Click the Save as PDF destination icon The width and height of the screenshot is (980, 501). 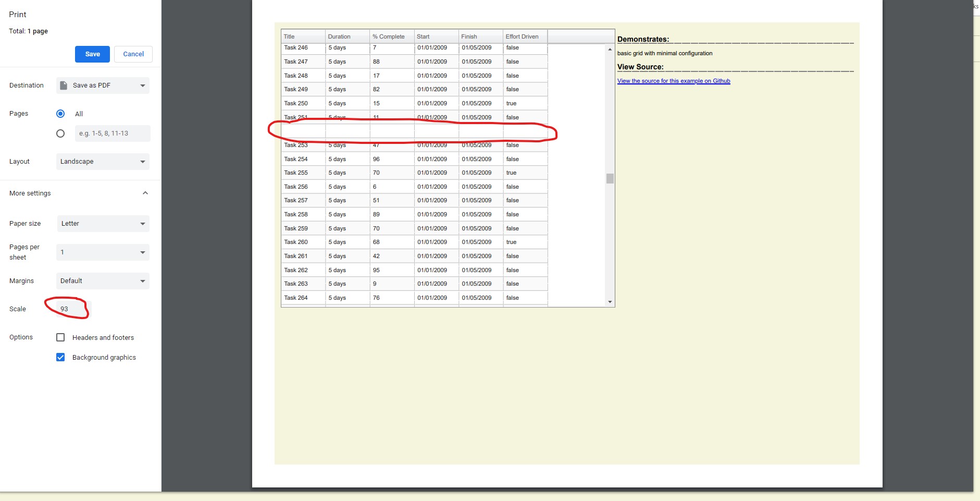pos(63,85)
